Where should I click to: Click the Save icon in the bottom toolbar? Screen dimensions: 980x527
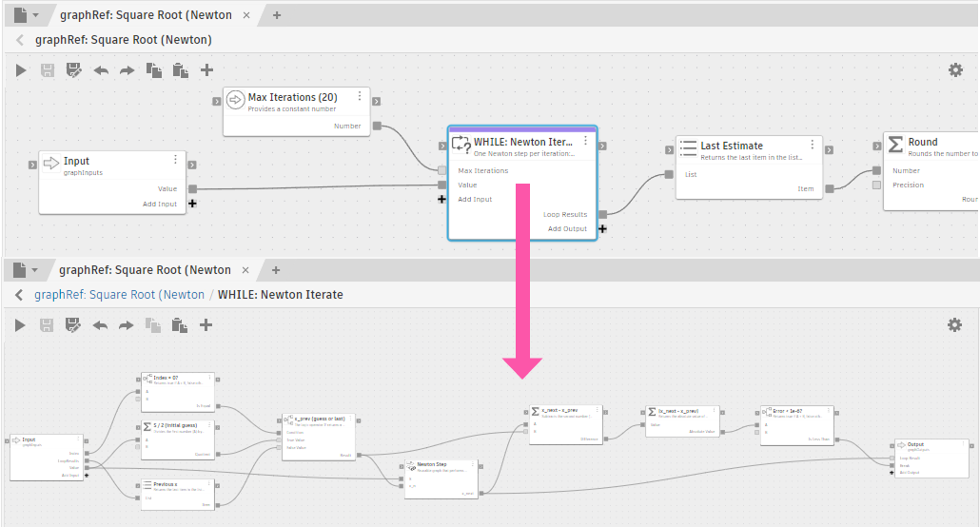pyautogui.click(x=47, y=325)
